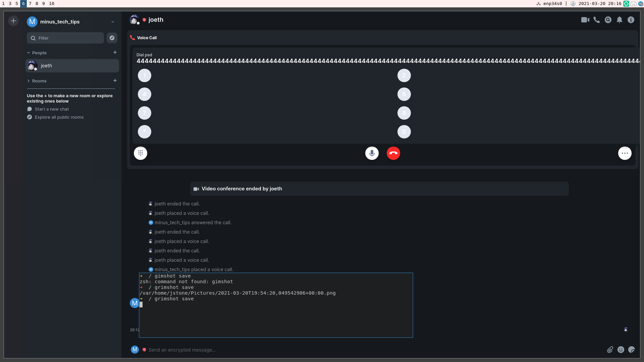644x362 pixels.
Task: Expand the Rooms section
Action: coord(29,81)
